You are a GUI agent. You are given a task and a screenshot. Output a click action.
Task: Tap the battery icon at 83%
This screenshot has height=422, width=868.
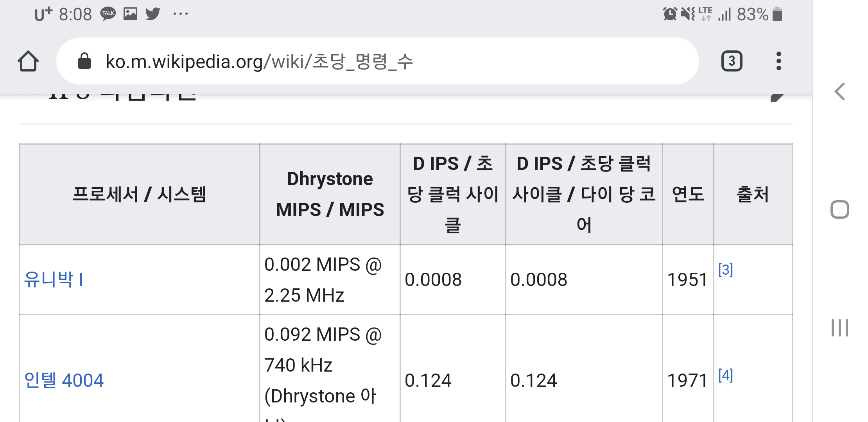click(x=777, y=14)
